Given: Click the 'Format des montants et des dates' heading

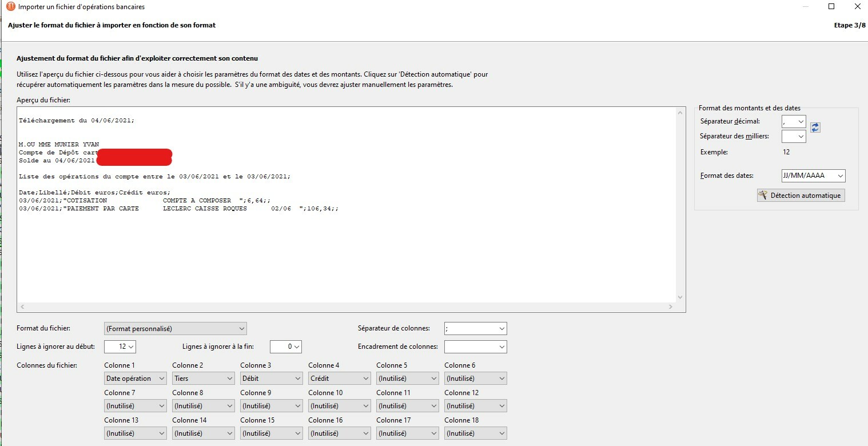Looking at the screenshot, I should pos(750,108).
